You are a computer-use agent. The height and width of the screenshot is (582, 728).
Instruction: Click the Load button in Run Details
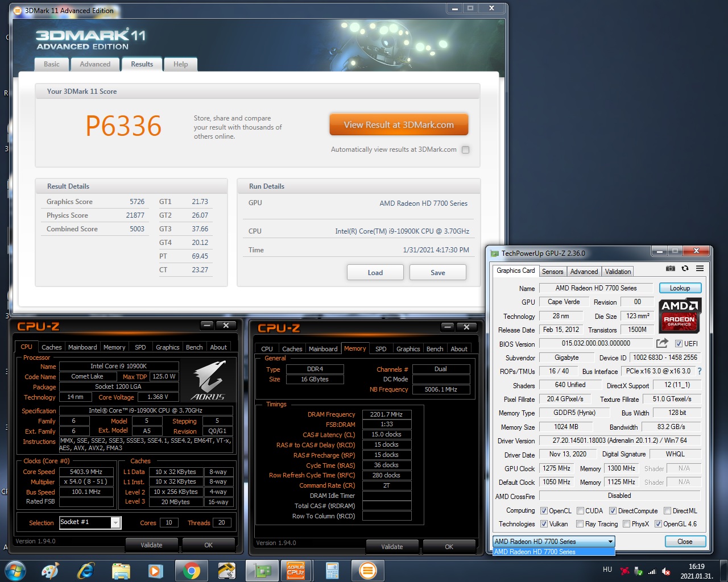click(x=375, y=273)
